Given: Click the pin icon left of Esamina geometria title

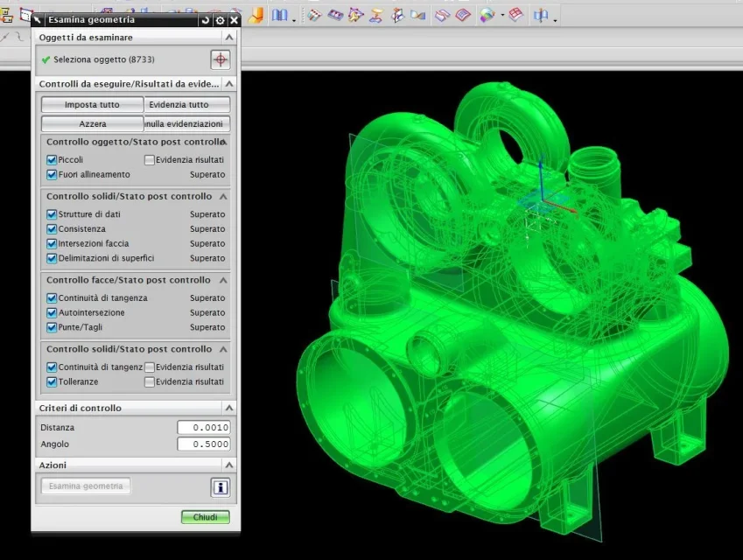Looking at the screenshot, I should [x=38, y=20].
